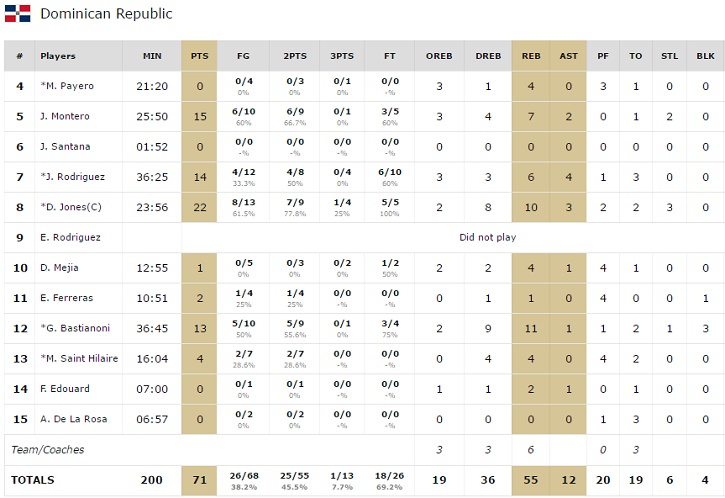Click E. Rodriguez in players list
Screen dimensions: 725x498
(x=70, y=237)
